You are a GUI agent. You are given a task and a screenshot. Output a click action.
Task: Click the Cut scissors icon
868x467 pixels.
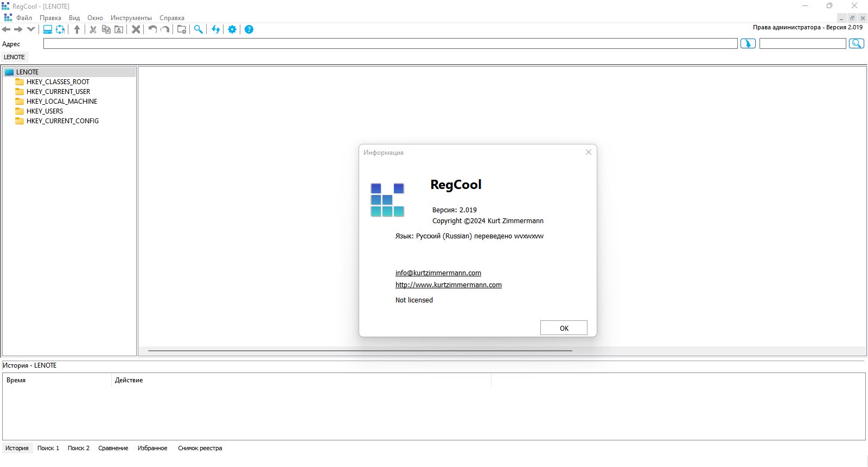[x=93, y=29]
